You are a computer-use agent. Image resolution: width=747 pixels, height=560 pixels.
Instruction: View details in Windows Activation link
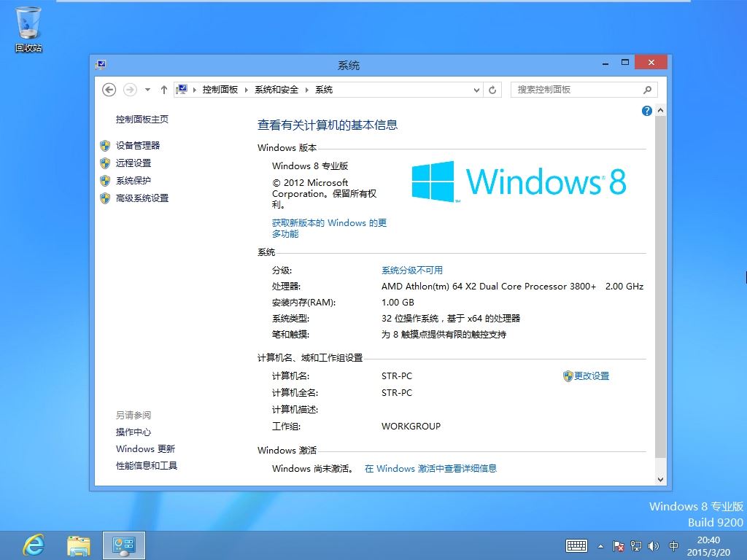(x=430, y=469)
